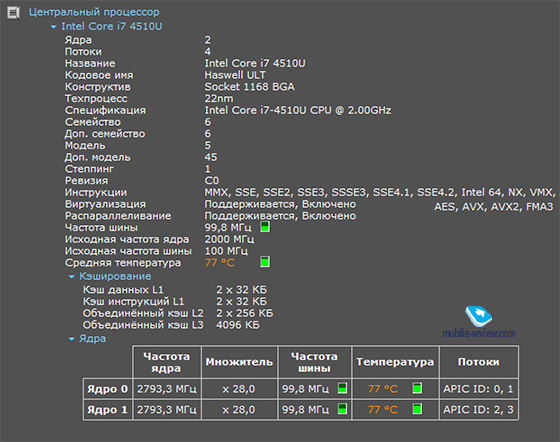Viewport: 560px width, 442px height.
Task: Click the Название row label
Action: point(90,64)
